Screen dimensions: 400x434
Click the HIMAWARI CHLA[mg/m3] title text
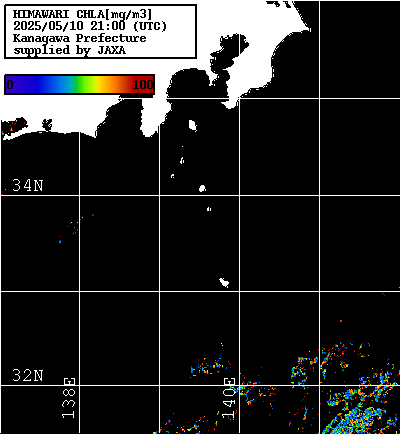pyautogui.click(x=82, y=14)
